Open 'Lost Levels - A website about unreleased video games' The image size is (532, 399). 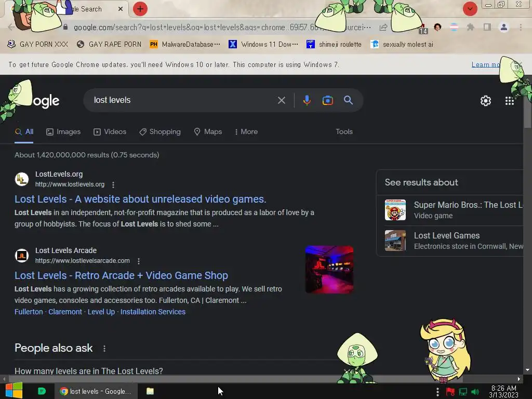(x=140, y=199)
